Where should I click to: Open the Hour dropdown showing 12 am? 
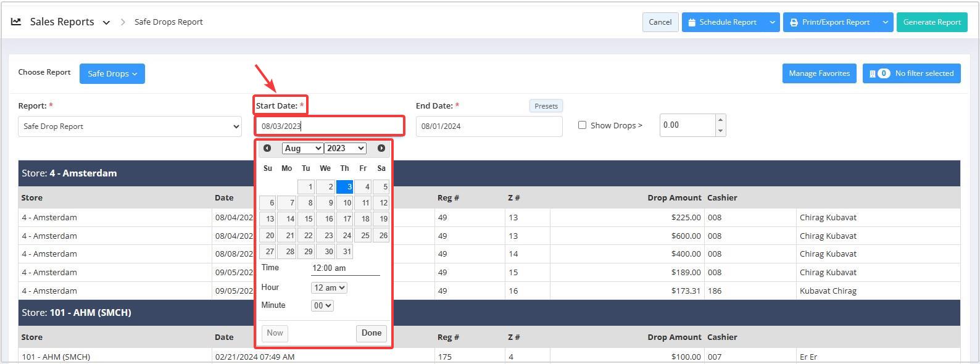[329, 287]
